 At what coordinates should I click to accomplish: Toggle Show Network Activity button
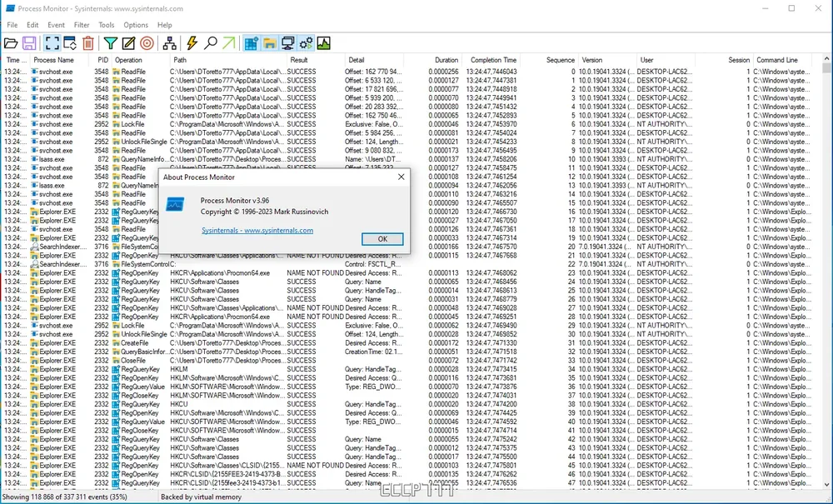(x=287, y=43)
